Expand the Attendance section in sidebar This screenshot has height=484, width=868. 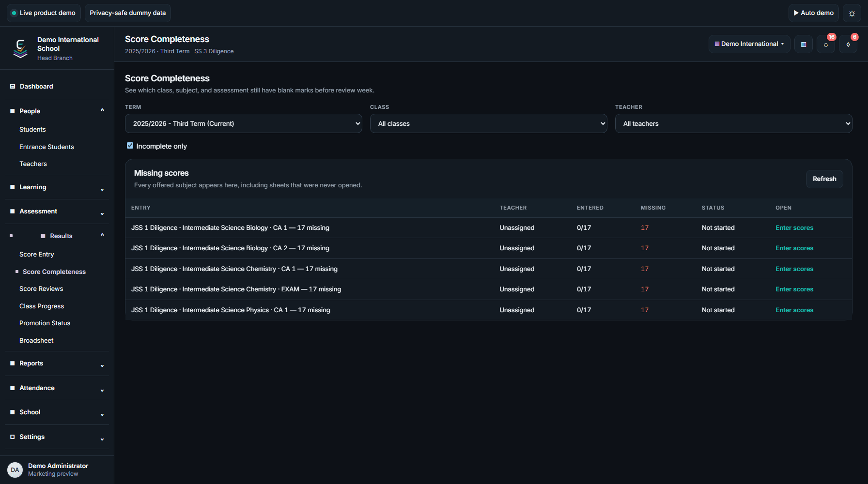click(x=57, y=388)
